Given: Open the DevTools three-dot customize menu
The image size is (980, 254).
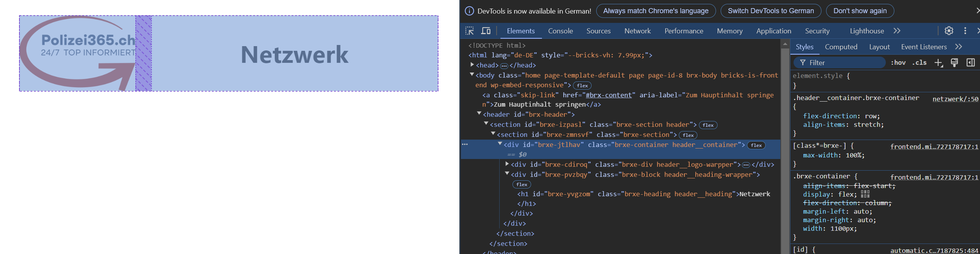Looking at the screenshot, I should tap(965, 31).
